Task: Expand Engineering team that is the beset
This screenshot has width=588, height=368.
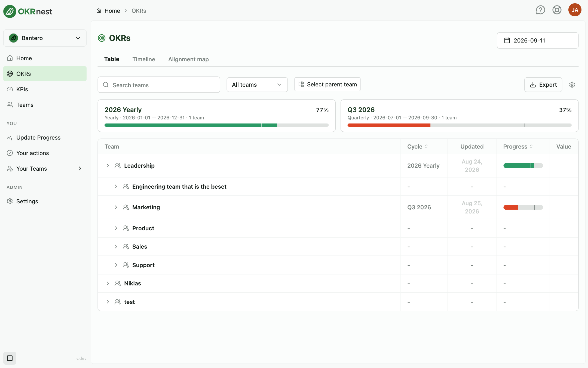Action: [116, 186]
